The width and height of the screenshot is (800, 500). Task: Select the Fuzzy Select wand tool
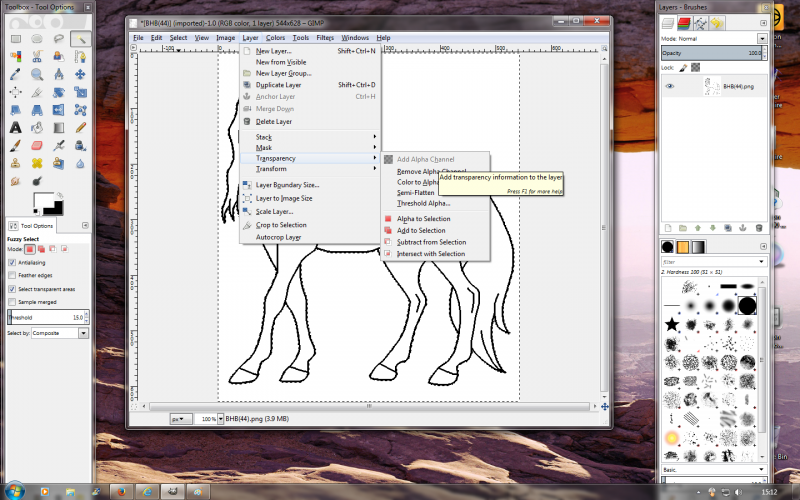click(80, 39)
